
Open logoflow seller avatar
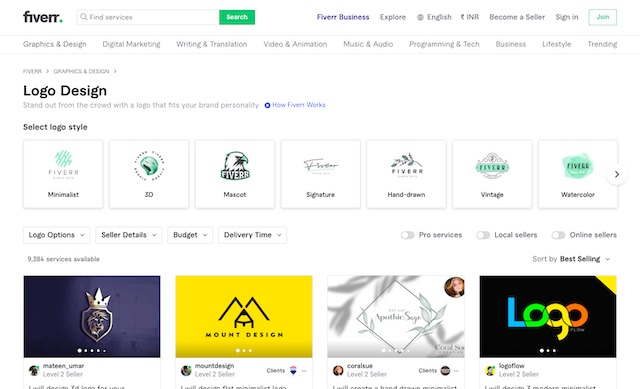point(490,370)
